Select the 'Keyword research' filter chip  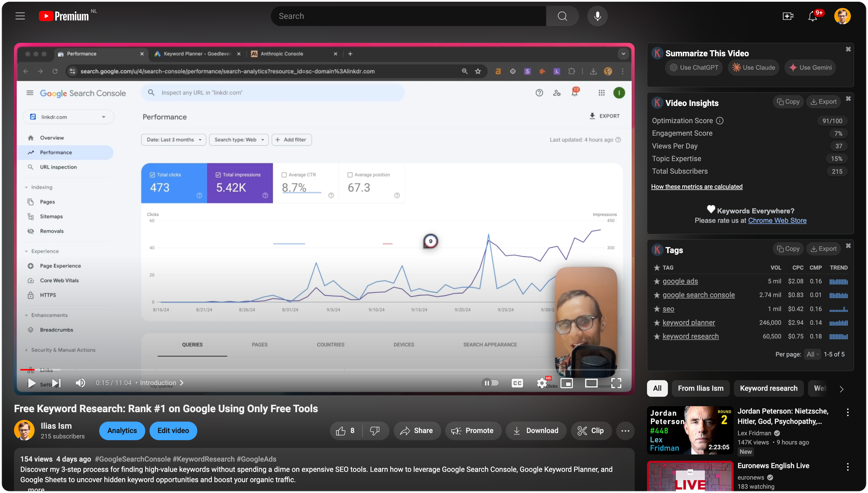pyautogui.click(x=768, y=388)
